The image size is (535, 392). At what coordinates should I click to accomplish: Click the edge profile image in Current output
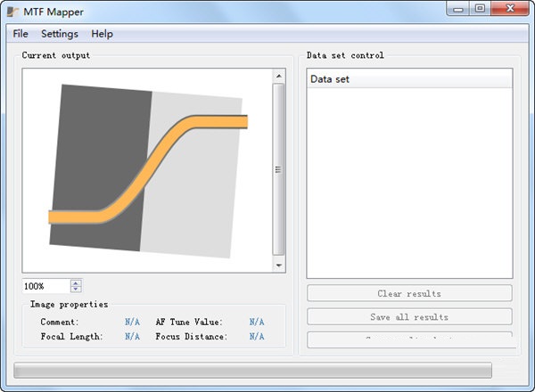148,171
